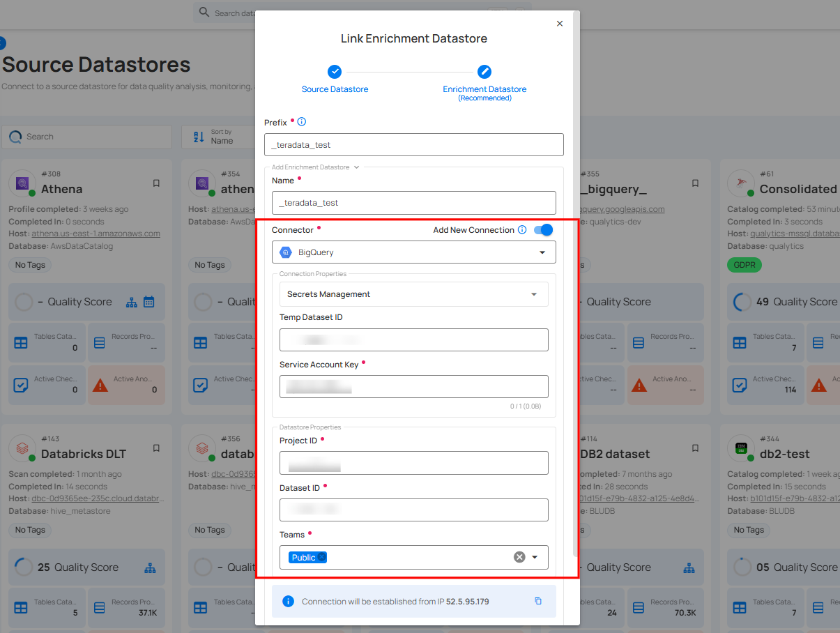This screenshot has height=633, width=840.
Task: Go to the Source Datastore step
Action: [x=335, y=72]
